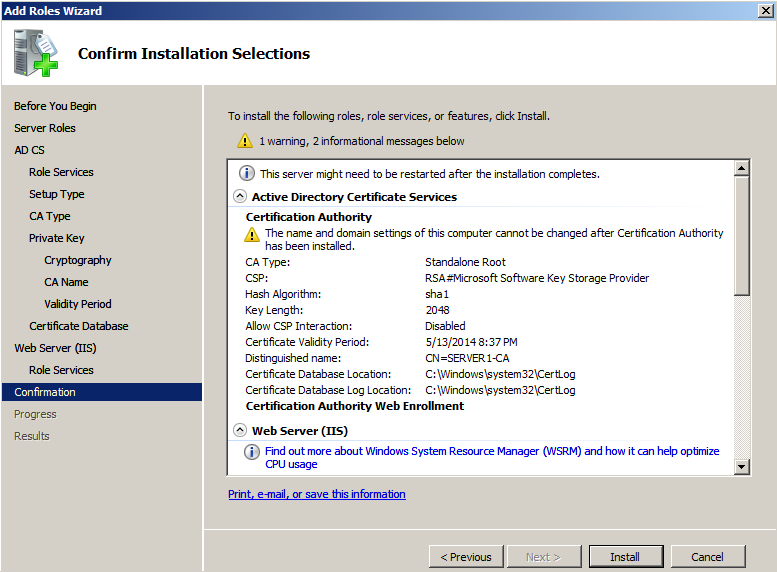The image size is (777, 572).
Task: Navigate to the Cryptography step
Action: 78,260
